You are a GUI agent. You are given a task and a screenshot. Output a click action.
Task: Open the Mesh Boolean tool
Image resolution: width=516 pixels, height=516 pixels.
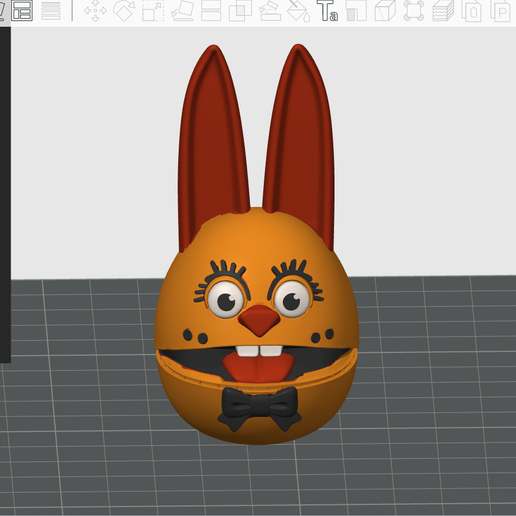click(240, 11)
